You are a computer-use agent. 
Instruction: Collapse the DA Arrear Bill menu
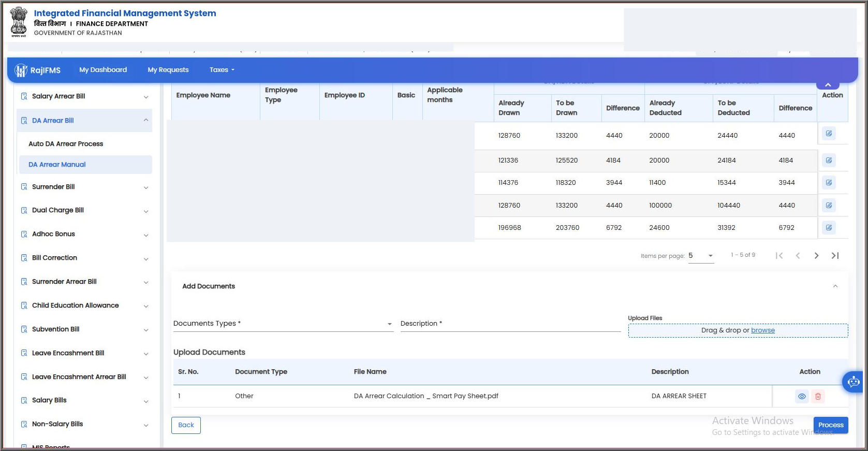coord(146,120)
